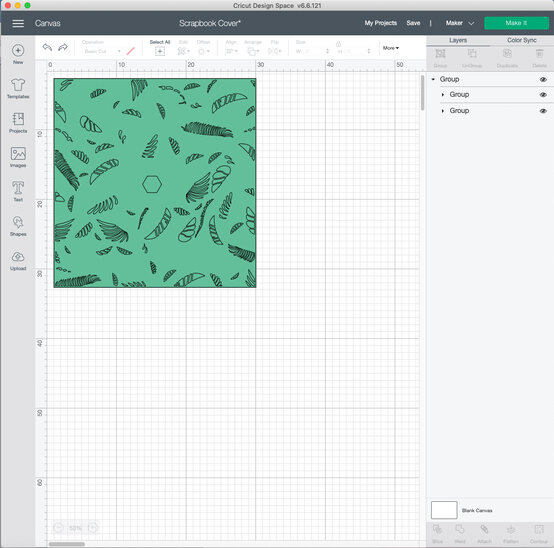The width and height of the screenshot is (554, 548).
Task: Click the Blank Canvas color swatch
Action: [444, 510]
